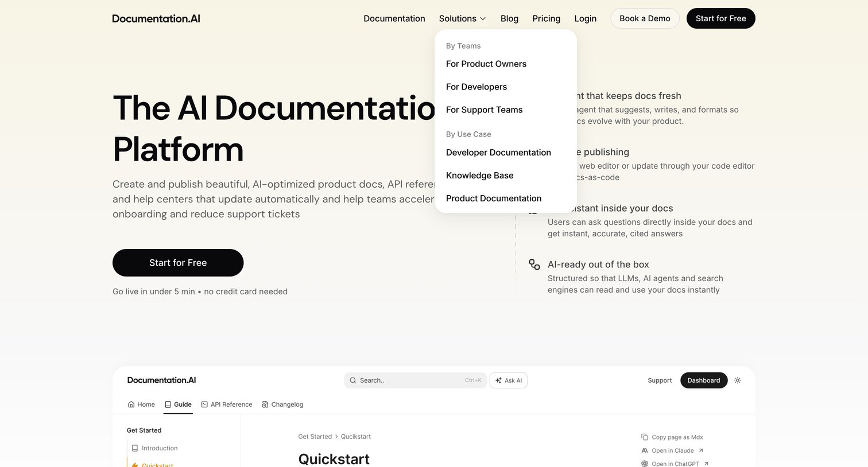
Task: Click the magnifier icon in the search box
Action: point(353,380)
